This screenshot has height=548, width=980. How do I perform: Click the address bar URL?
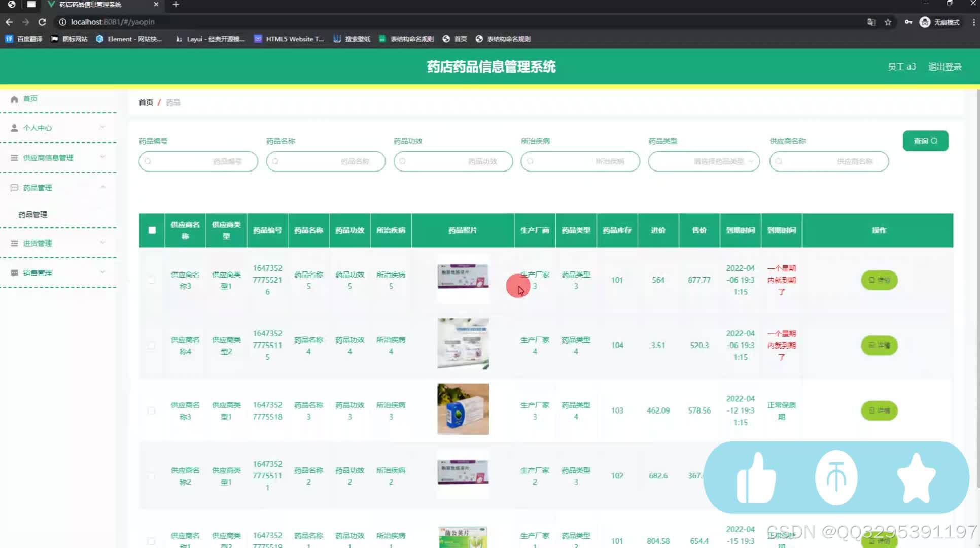tap(113, 22)
